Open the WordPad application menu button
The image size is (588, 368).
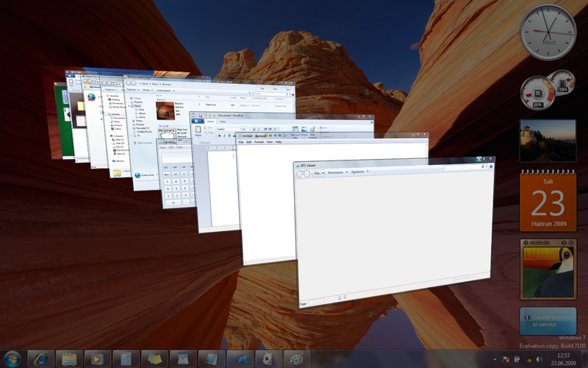[x=198, y=121]
